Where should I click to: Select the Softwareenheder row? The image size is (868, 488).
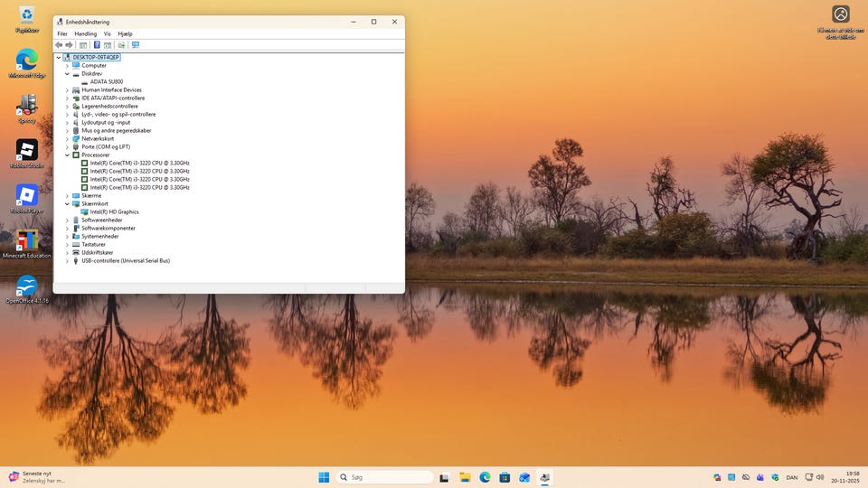[102, 220]
